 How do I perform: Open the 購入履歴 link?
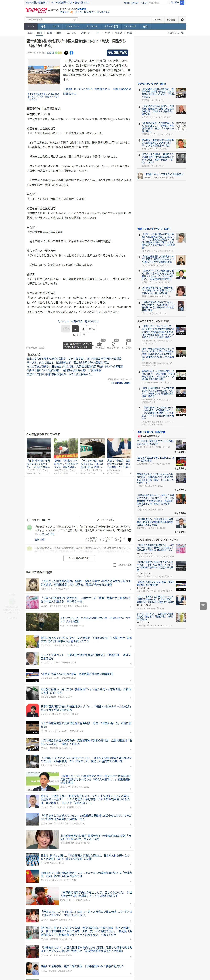[171, 20]
